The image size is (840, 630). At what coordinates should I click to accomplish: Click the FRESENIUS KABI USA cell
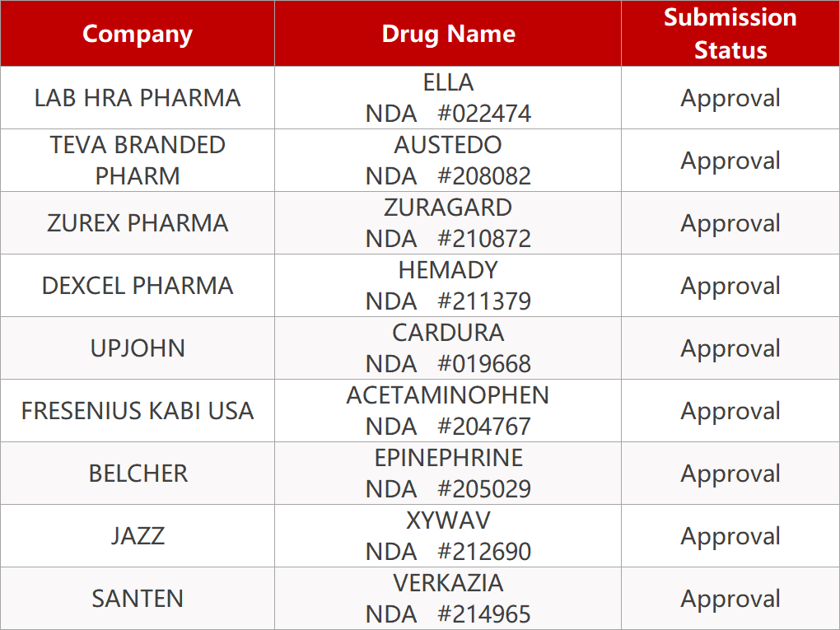point(138,411)
